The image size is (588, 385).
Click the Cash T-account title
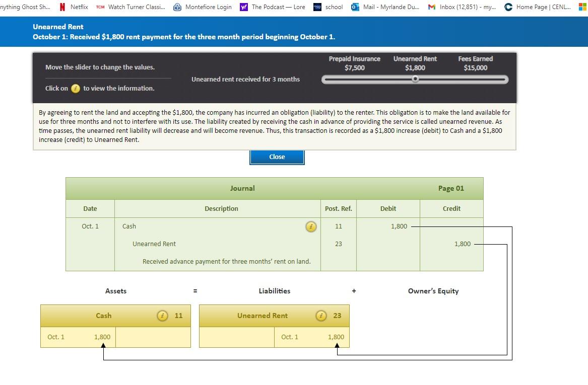tap(103, 316)
